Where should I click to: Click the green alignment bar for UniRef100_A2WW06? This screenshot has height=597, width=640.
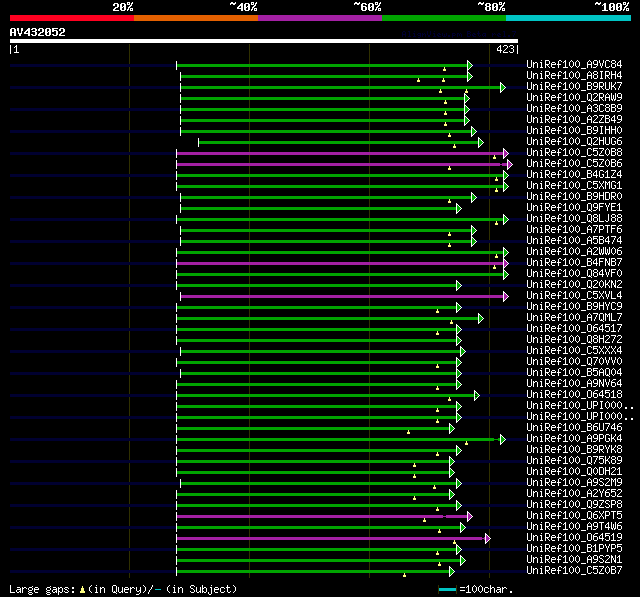(x=340, y=253)
